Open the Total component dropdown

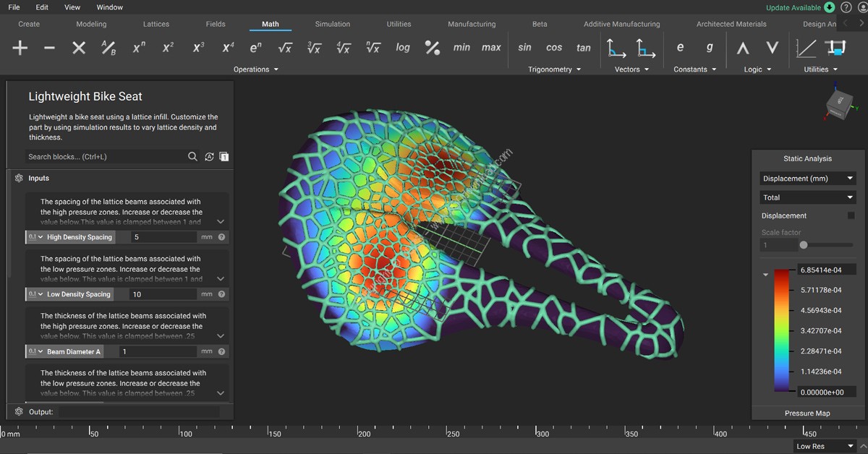807,197
